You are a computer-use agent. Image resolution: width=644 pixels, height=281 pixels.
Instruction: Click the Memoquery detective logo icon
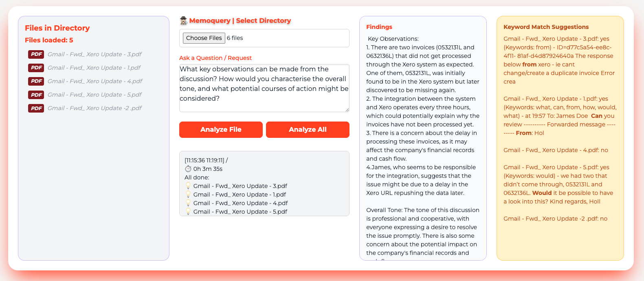184,20
